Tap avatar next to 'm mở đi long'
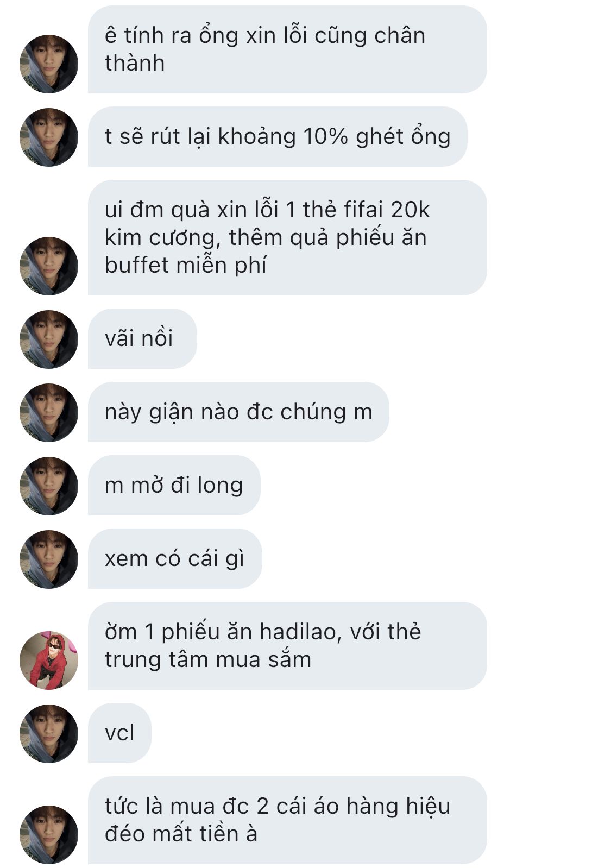611x868 pixels. tap(49, 486)
